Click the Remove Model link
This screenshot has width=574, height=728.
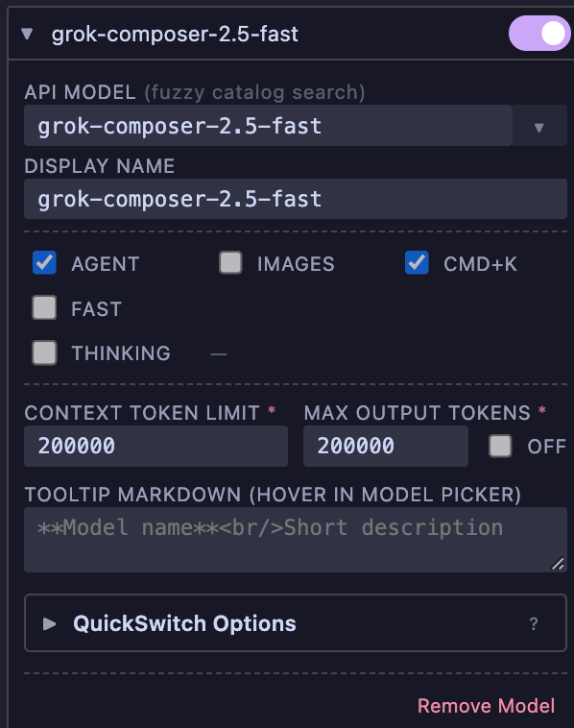pyautogui.click(x=486, y=706)
